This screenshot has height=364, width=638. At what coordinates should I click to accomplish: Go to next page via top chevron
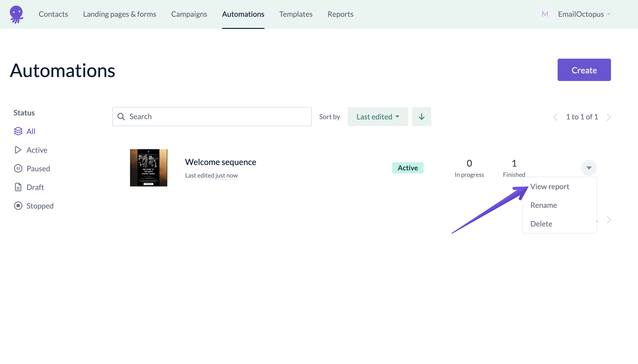click(608, 117)
